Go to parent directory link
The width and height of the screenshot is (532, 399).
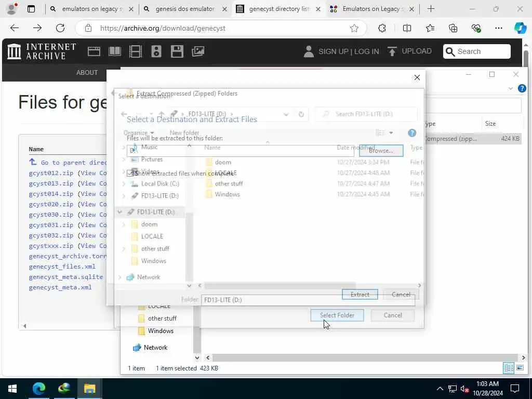click(68, 163)
